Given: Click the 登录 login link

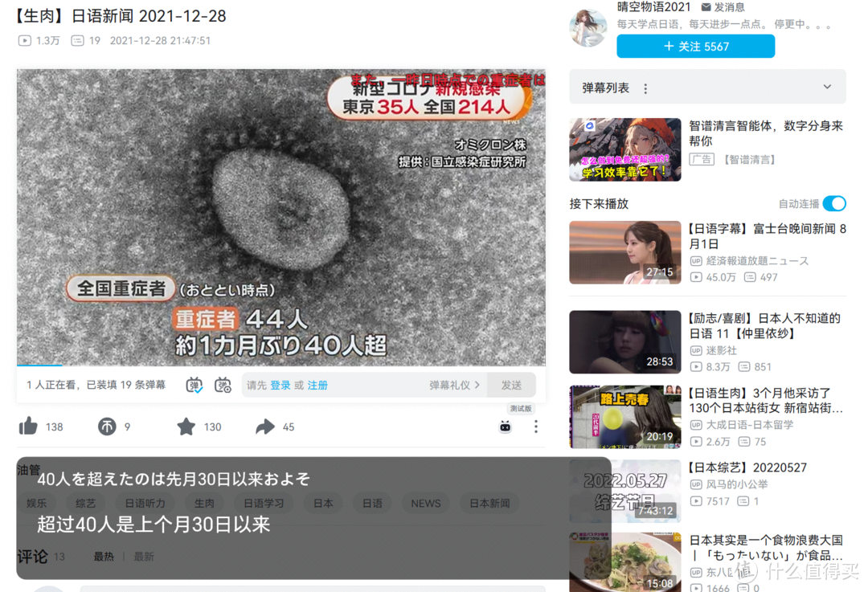Looking at the screenshot, I should [280, 386].
